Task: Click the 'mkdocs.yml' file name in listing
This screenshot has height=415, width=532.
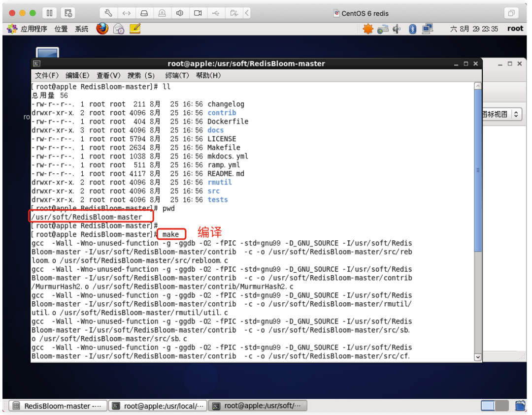Action: 228,157
